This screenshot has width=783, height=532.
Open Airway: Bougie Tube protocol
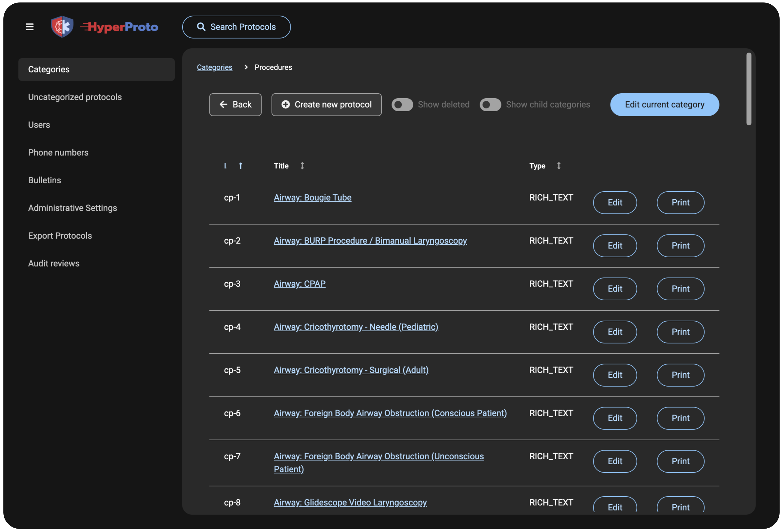tap(312, 197)
